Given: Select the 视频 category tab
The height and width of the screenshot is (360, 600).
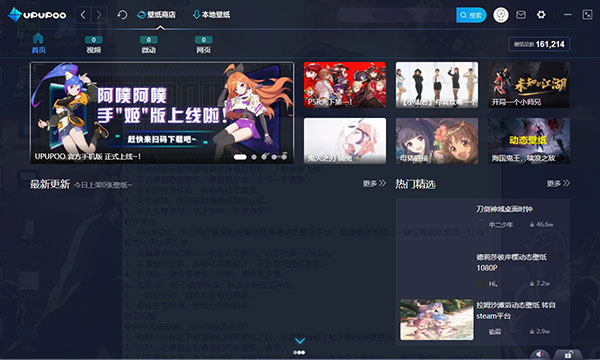Looking at the screenshot, I should (93, 45).
